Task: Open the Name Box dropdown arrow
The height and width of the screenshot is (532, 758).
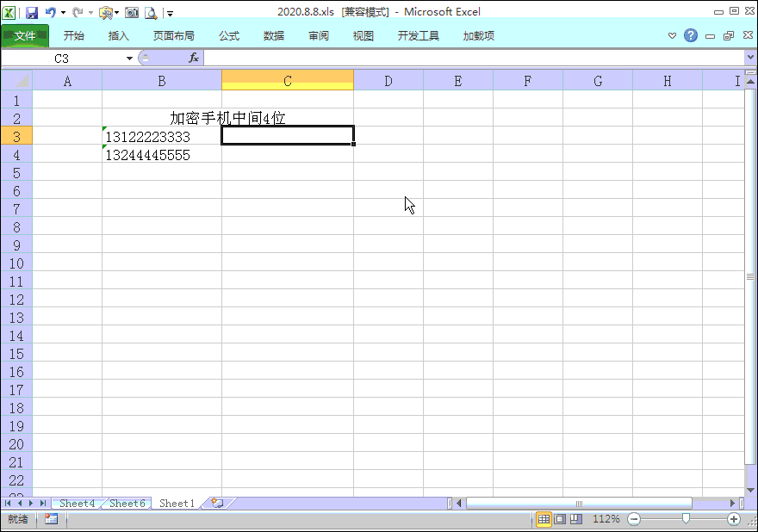Action: (x=129, y=59)
